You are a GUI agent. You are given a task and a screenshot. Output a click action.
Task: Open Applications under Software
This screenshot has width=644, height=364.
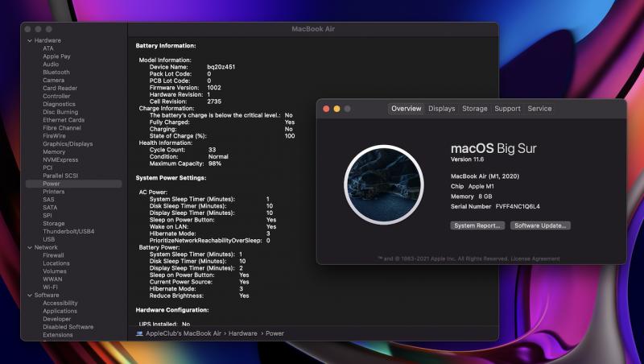pos(60,311)
